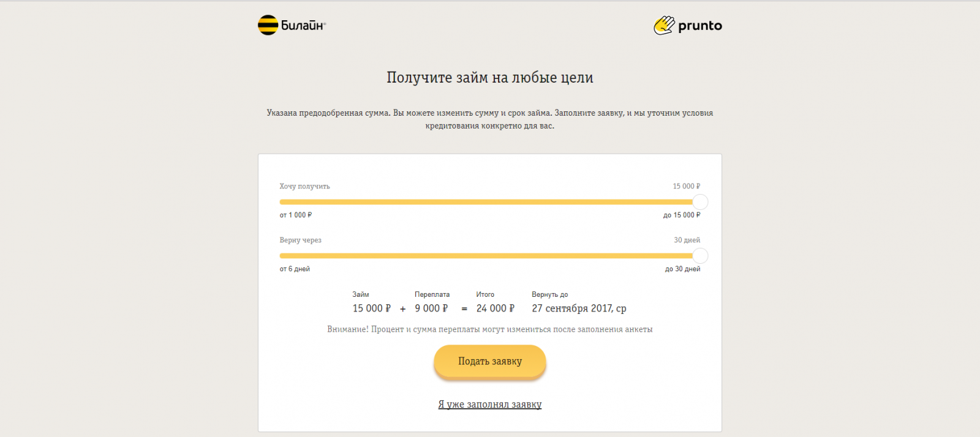Screen dimensions: 980x437
Task: Click the до 30 дней maximum label
Action: pos(682,269)
